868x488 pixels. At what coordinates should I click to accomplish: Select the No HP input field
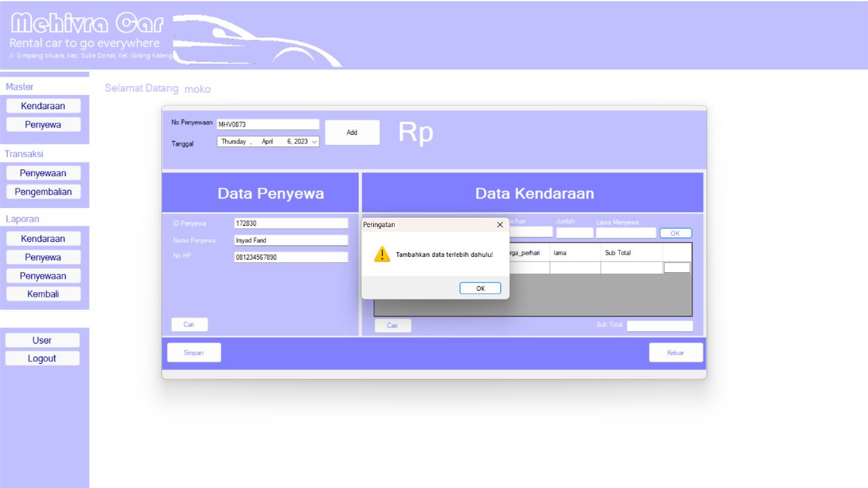[x=290, y=256]
